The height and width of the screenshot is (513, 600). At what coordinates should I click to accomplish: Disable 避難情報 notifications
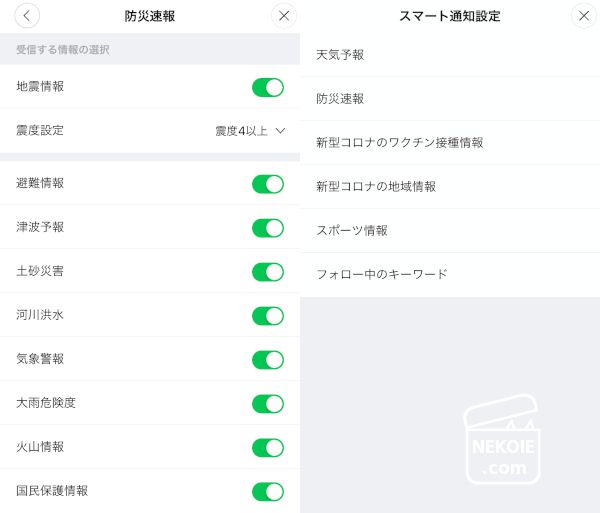pyautogui.click(x=268, y=184)
